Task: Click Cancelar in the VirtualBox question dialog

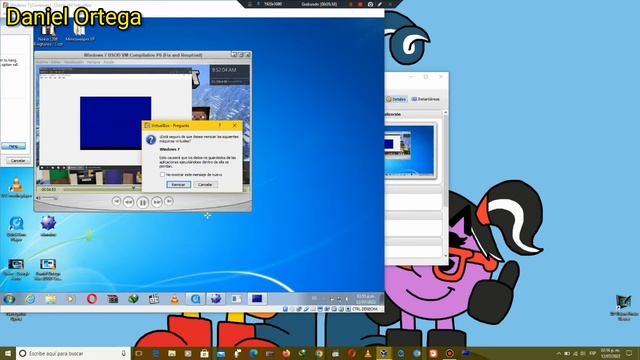Action: click(205, 184)
